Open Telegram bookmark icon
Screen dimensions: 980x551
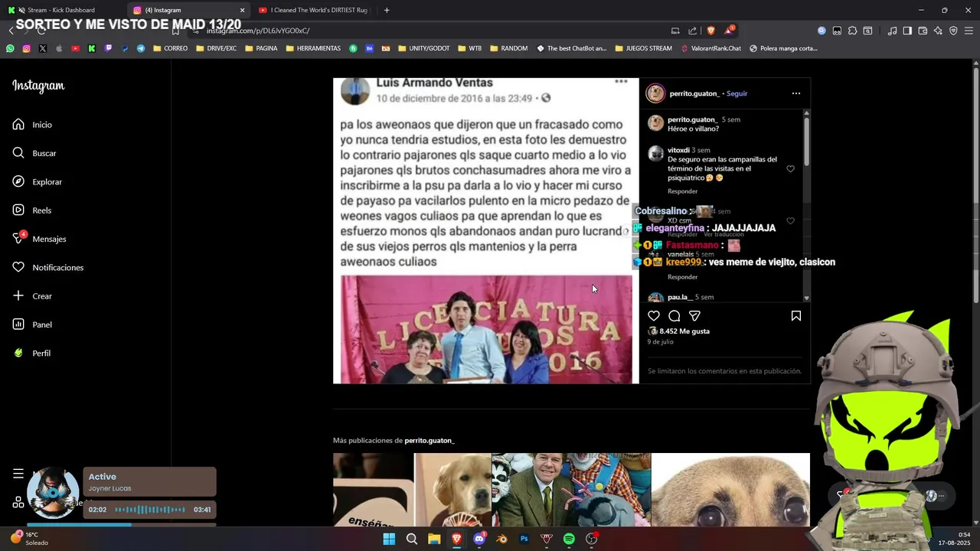coord(141,48)
